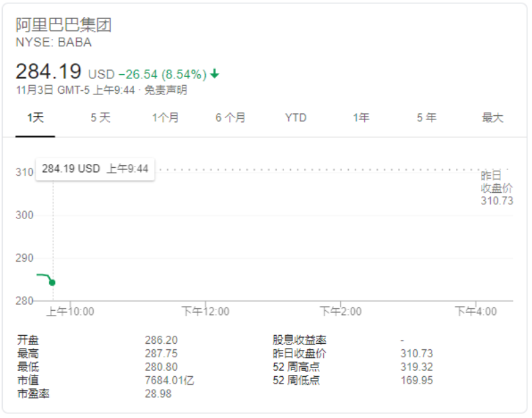
Task: Click the 下午4:00 axis label
Action: (475, 311)
